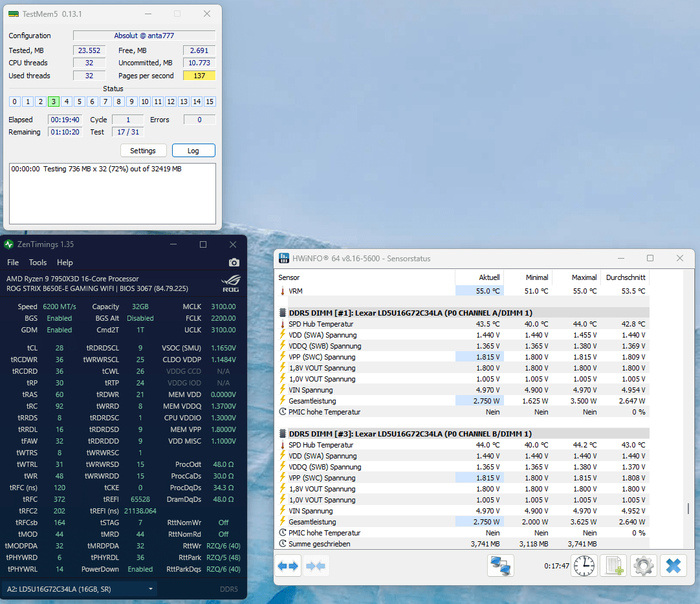Click the HWiNFO expand columns arrows icon

click(288, 566)
